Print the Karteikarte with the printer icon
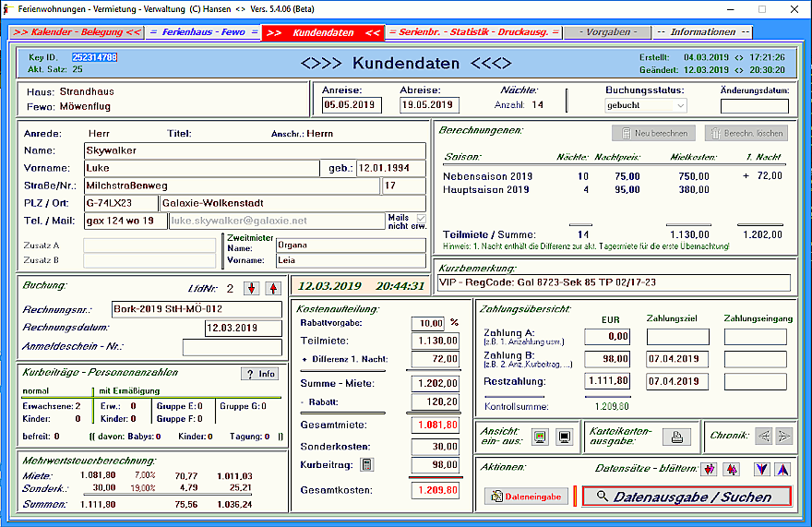This screenshot has width=812, height=527. (x=676, y=437)
